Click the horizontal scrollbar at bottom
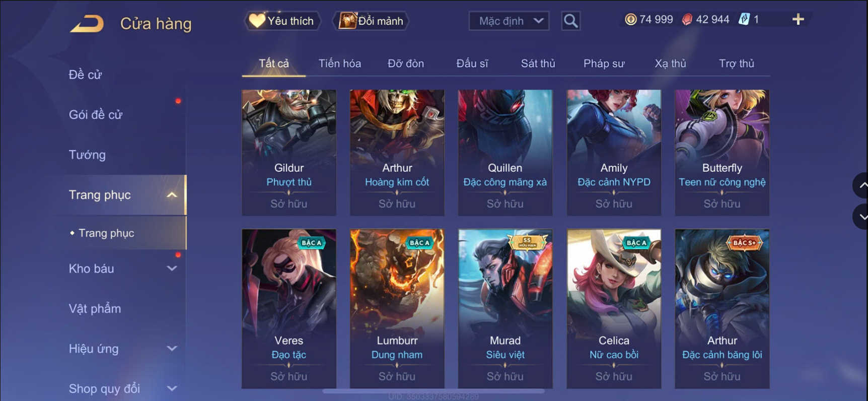The height and width of the screenshot is (401, 868). (x=433, y=391)
